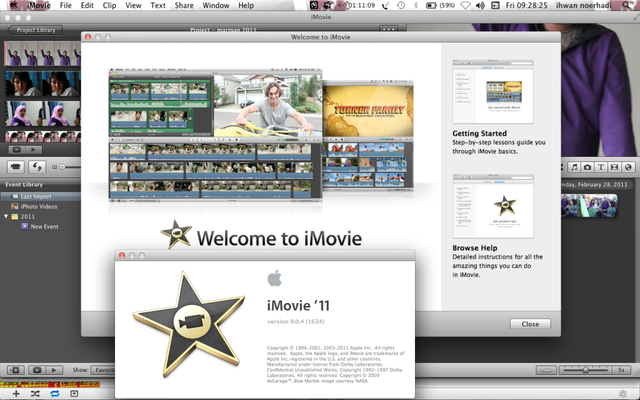Open the Window menu
This screenshot has width=640, height=400.
216,5
